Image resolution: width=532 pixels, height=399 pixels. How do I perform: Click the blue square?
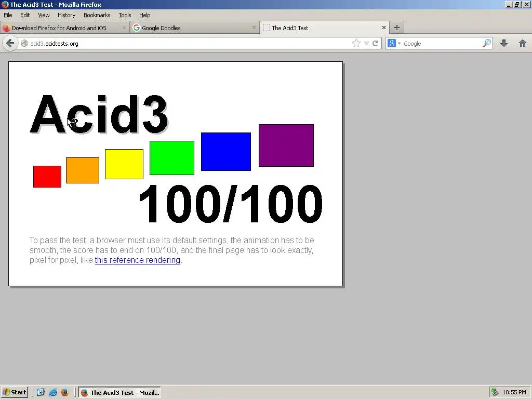tap(226, 152)
